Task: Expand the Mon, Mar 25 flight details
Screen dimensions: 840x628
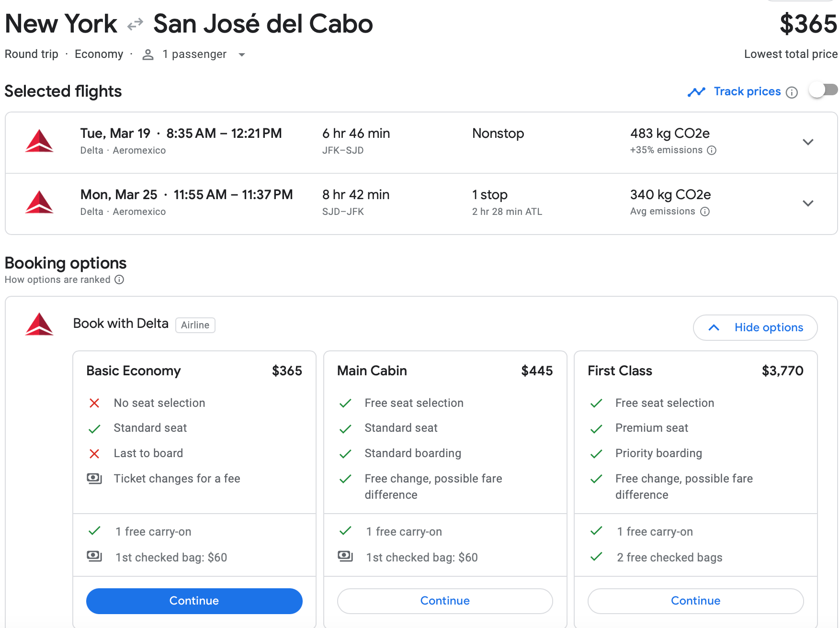Action: [808, 203]
